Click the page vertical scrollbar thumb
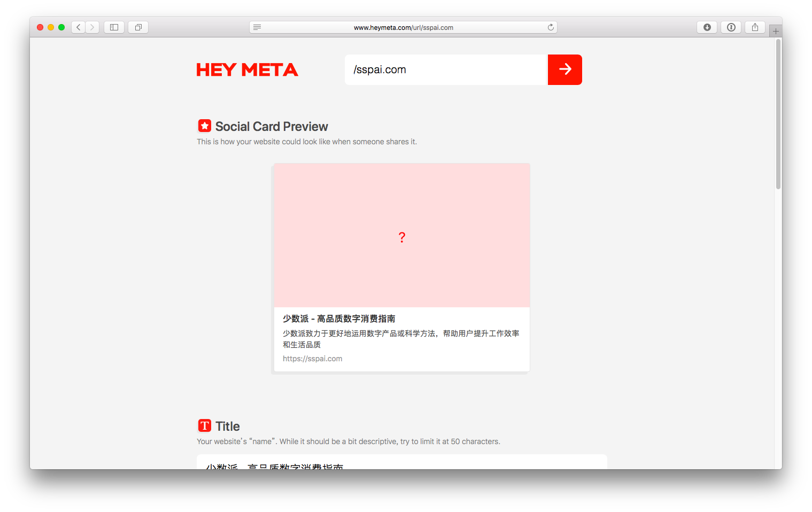 coord(778,114)
